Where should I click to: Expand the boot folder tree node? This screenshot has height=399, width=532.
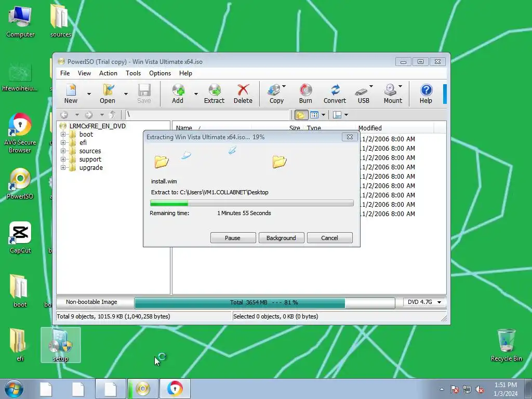click(63, 135)
